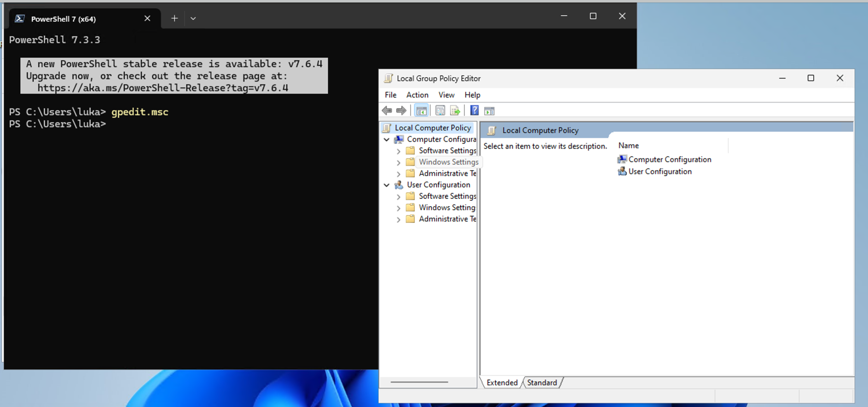868x407 pixels.
Task: Open the Help menu
Action: [472, 95]
